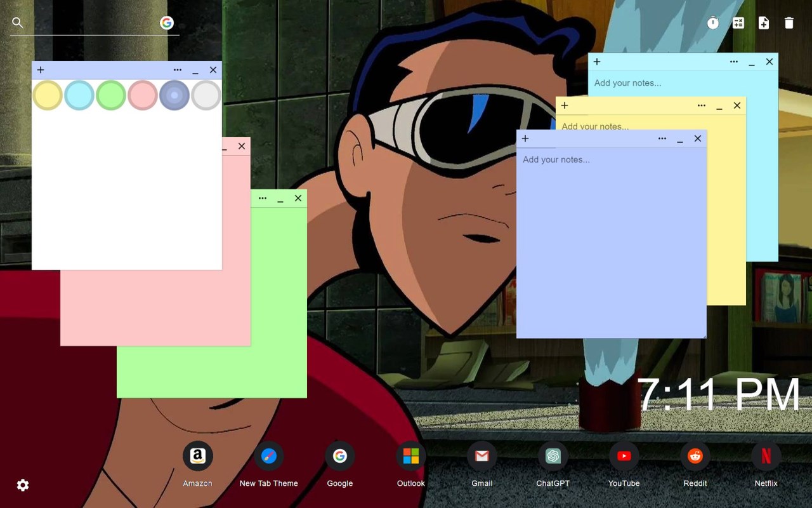Click the trash icon to delete notes
Viewport: 812px width, 508px height.
coord(789,23)
